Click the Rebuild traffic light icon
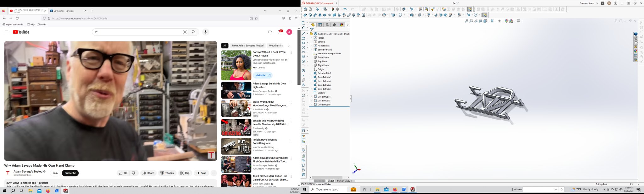 [333, 9]
